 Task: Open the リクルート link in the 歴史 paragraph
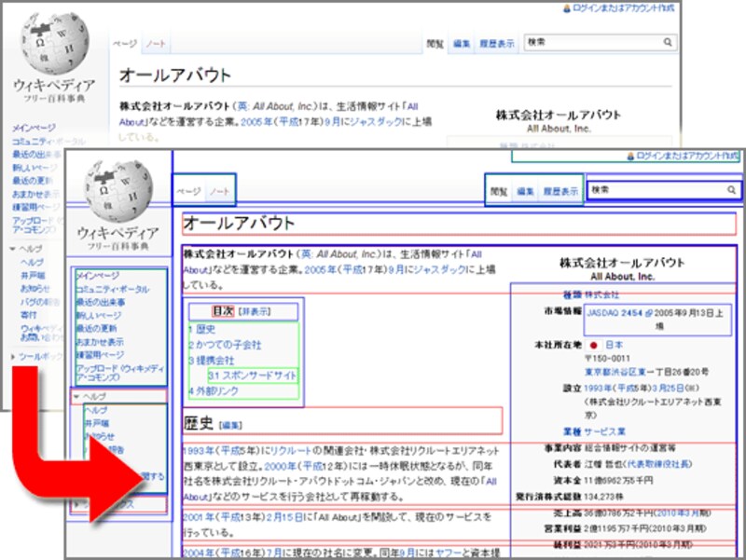pyautogui.click(x=291, y=451)
